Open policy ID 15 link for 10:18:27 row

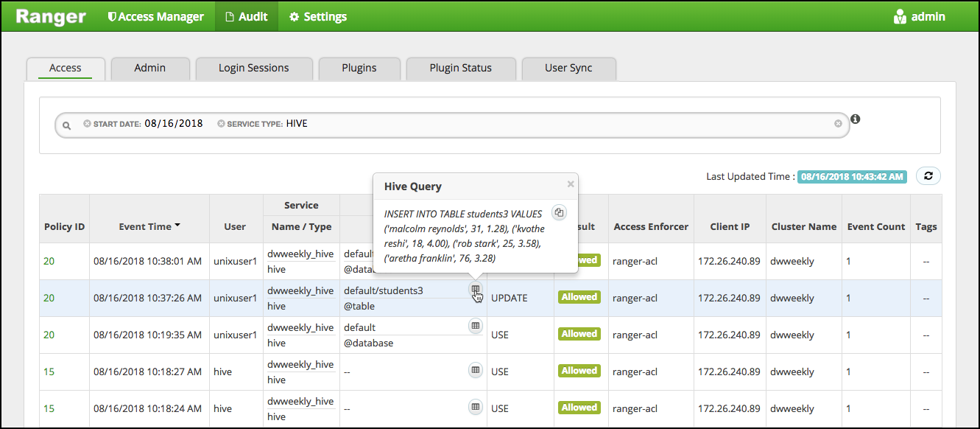coord(49,372)
